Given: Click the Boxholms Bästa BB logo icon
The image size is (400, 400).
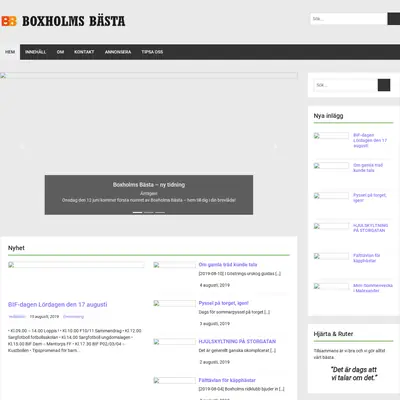Looking at the screenshot, I should (9, 21).
